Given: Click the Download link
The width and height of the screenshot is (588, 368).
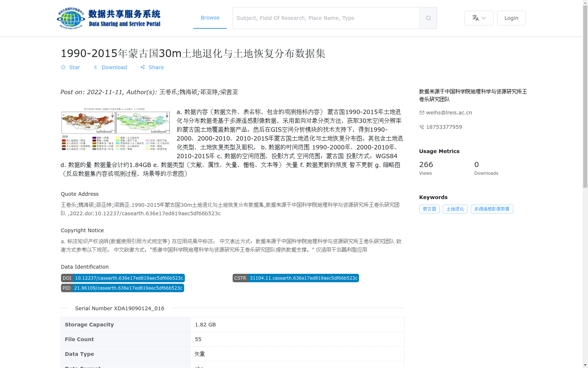Looking at the screenshot, I should [x=110, y=67].
